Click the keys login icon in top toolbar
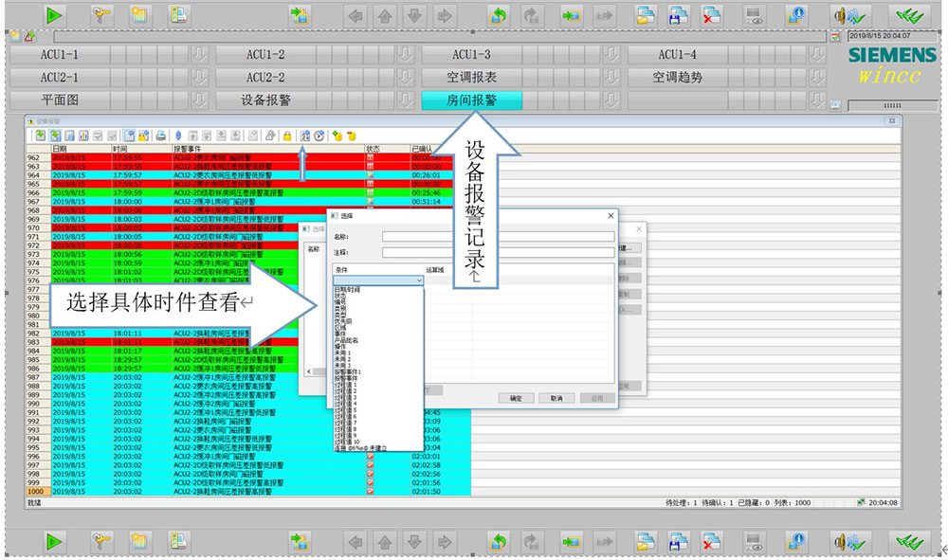948x560 pixels. (x=101, y=15)
